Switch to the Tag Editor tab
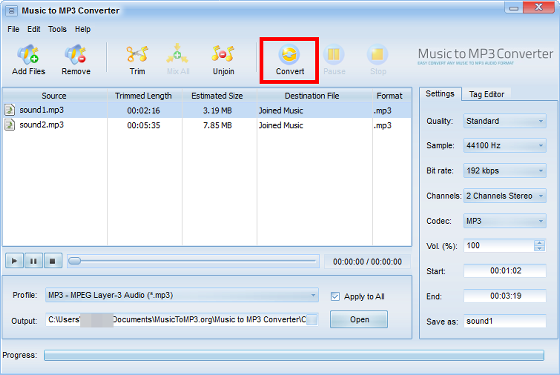This screenshot has width=560, height=375. click(486, 94)
